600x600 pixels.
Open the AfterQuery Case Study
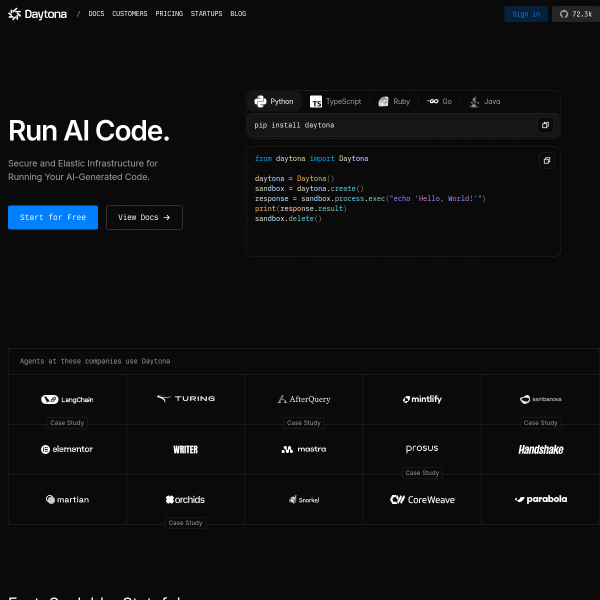coord(304,423)
